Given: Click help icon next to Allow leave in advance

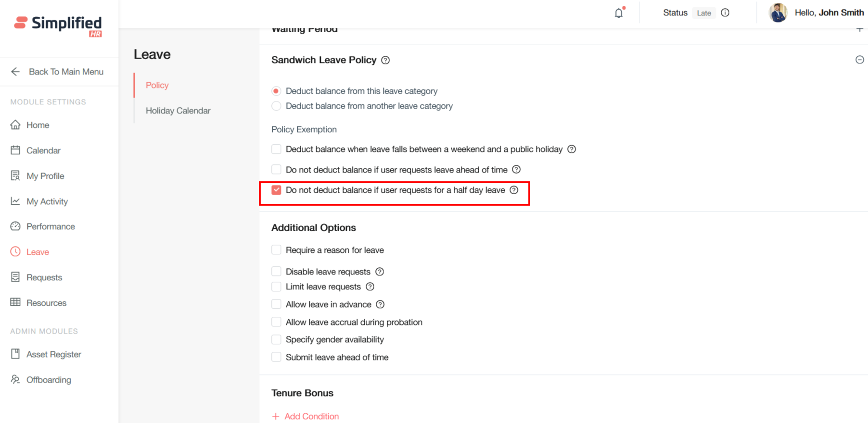Looking at the screenshot, I should coord(380,304).
